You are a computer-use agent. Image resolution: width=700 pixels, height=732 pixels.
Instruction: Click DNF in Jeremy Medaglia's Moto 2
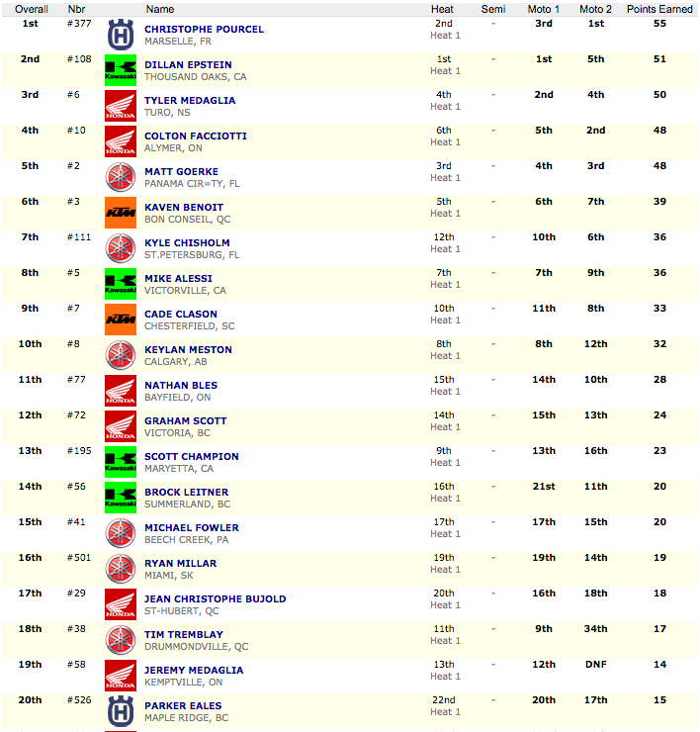tap(596, 665)
